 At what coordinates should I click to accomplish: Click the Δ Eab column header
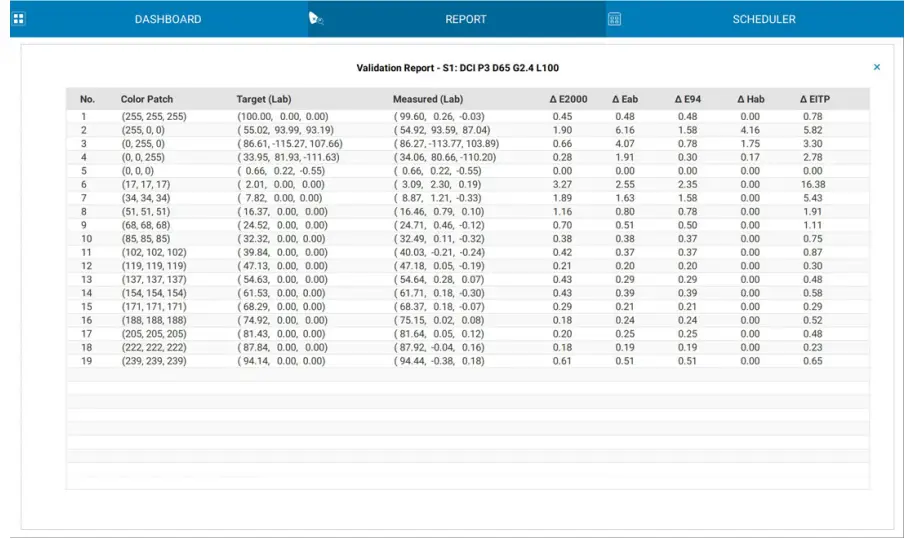(x=624, y=99)
